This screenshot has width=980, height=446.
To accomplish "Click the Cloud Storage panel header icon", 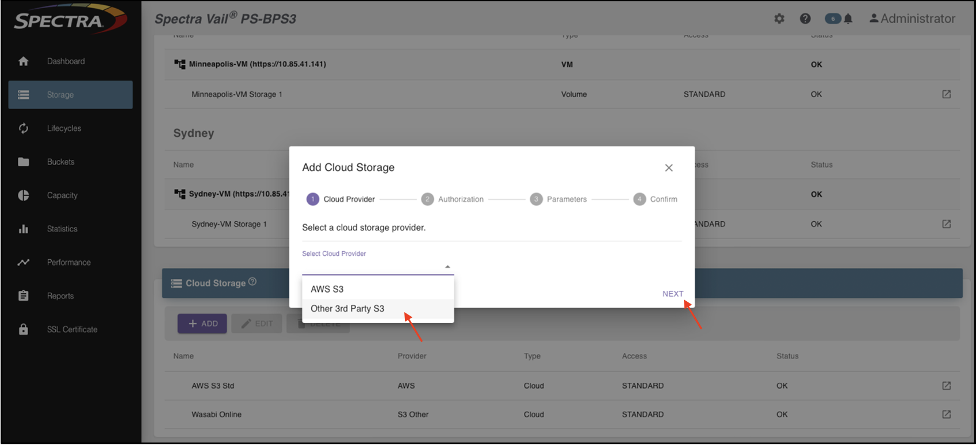I will [x=177, y=283].
